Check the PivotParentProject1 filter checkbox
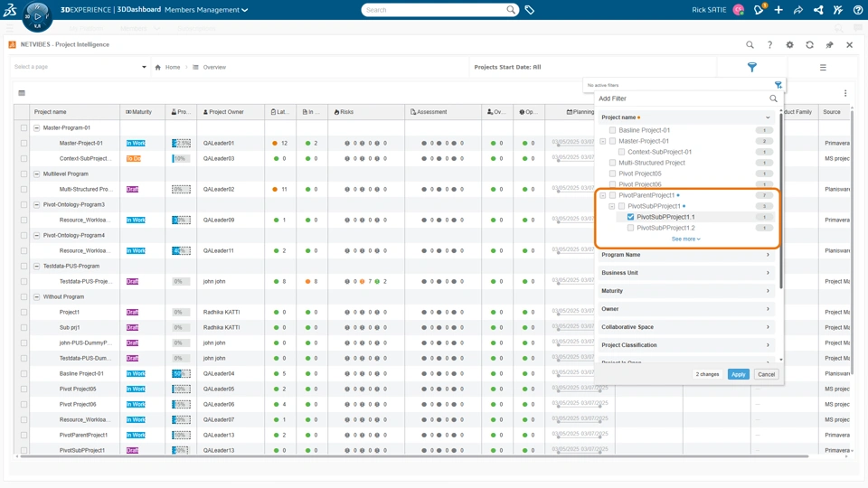 (x=612, y=195)
